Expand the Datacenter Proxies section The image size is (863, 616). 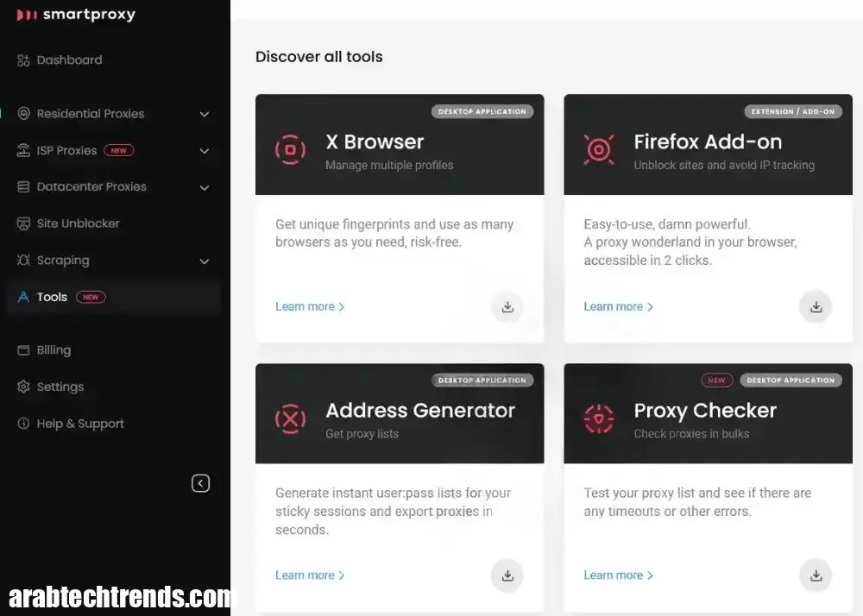[x=205, y=187]
